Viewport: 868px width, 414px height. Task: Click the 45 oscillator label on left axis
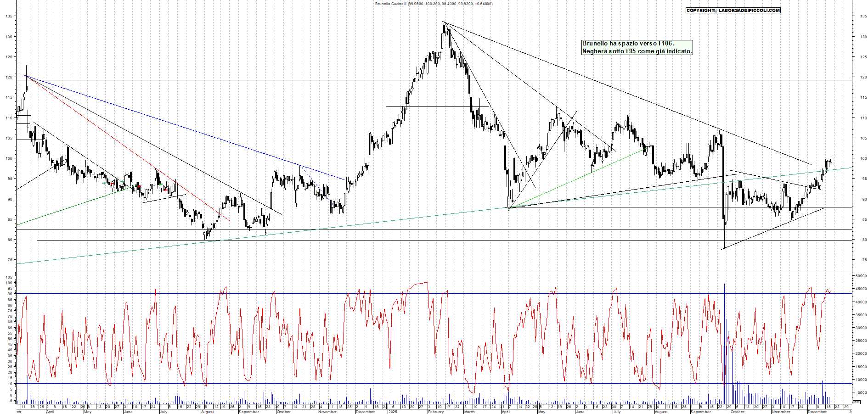coord(9,344)
